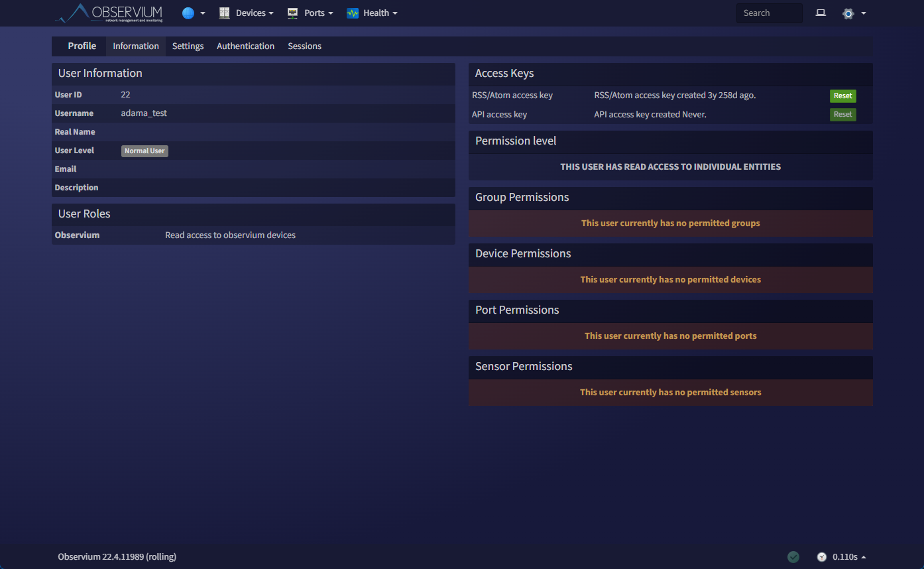Switch to the Settings tab
Image resolution: width=924 pixels, height=569 pixels.
point(188,46)
